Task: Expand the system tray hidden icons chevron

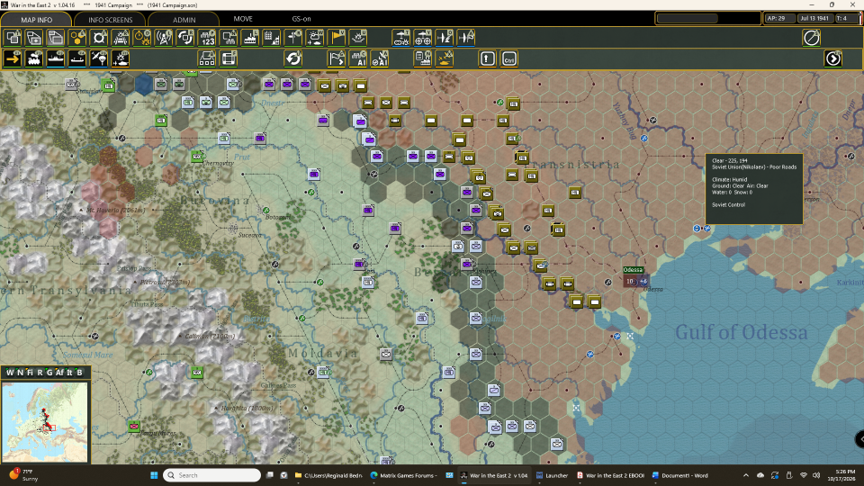Action: tap(746, 475)
